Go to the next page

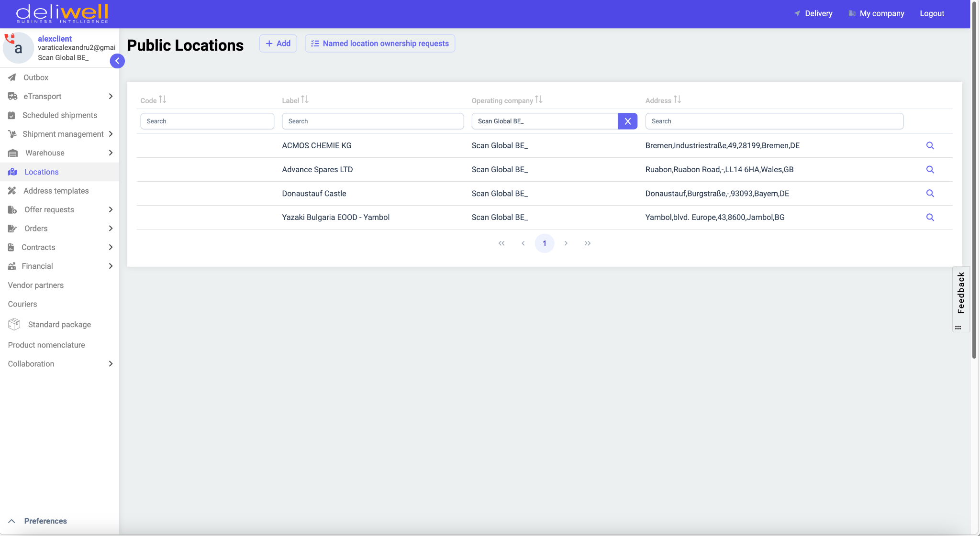click(566, 243)
